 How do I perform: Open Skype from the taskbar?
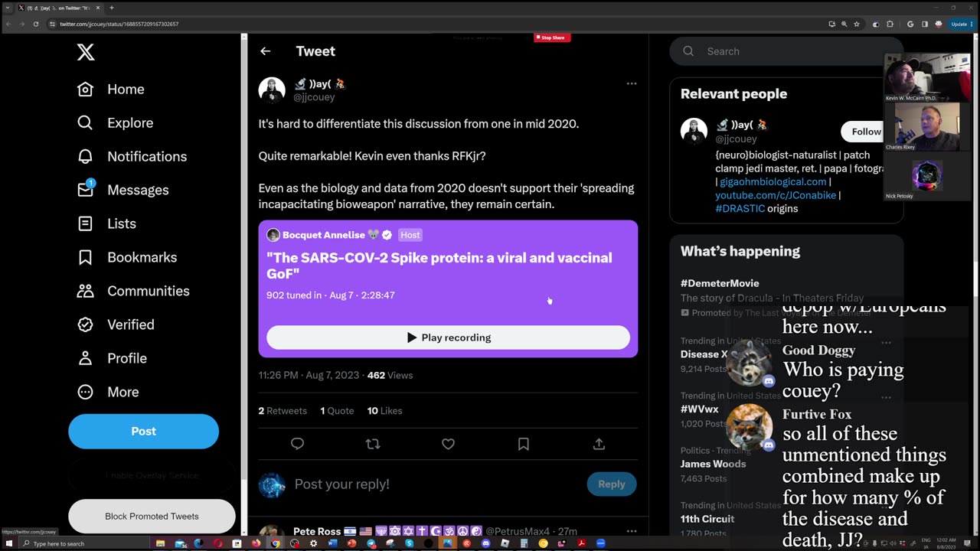coord(409,543)
